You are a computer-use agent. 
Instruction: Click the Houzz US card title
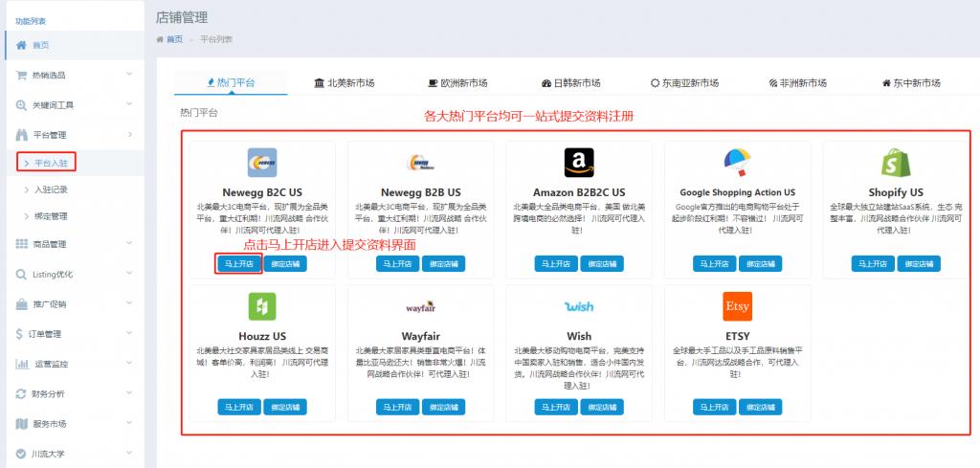pos(262,336)
